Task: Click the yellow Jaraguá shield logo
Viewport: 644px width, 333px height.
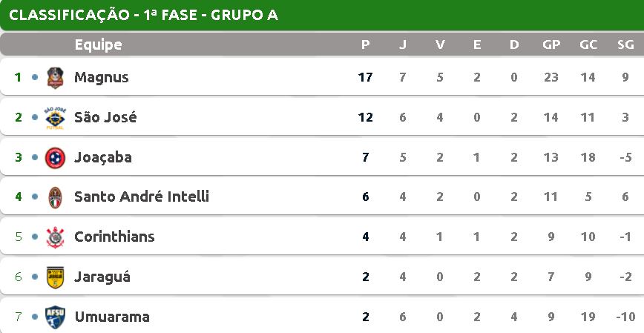Action: (55, 277)
